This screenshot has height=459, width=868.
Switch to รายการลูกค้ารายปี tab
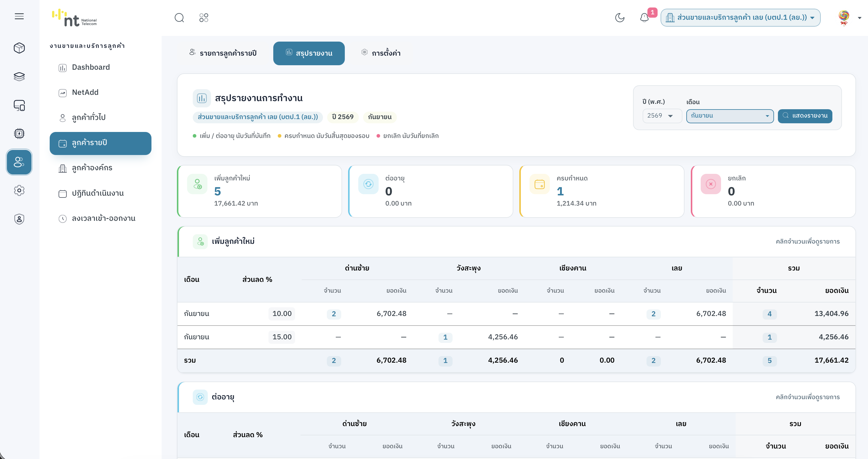pos(223,53)
